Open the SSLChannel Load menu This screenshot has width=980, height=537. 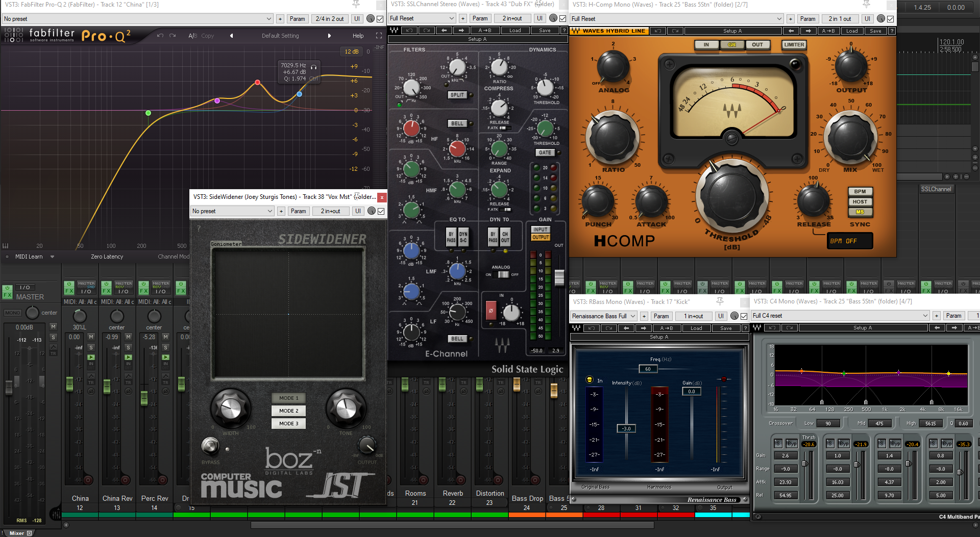(x=515, y=31)
